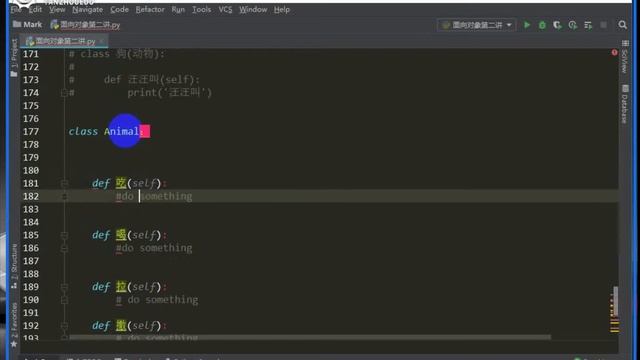Screen dimensions: 640x360
Task: Click the commented print('汪汪叫') on line 174
Action: [x=169, y=93]
